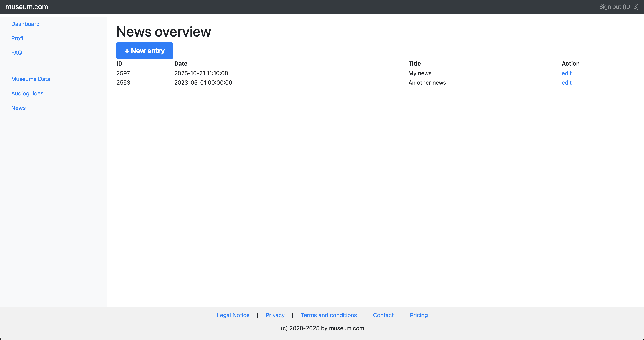Open the Dashboard sidebar link
The image size is (644, 340).
click(x=25, y=24)
